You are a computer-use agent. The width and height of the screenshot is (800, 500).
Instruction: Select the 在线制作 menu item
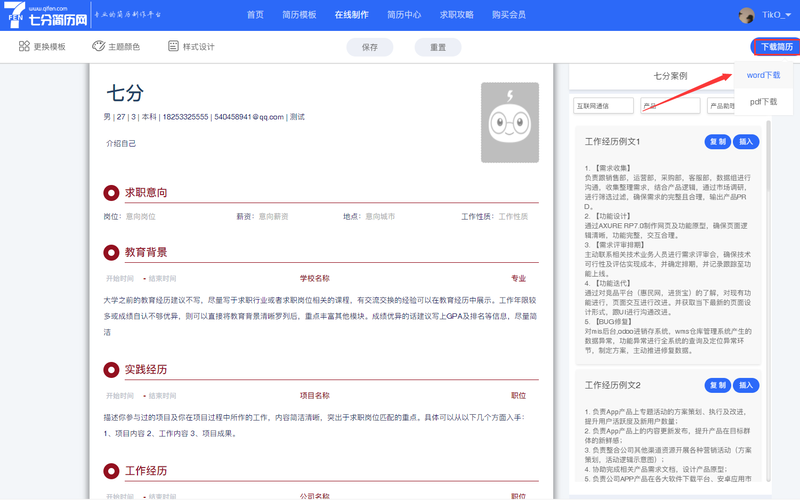point(352,15)
